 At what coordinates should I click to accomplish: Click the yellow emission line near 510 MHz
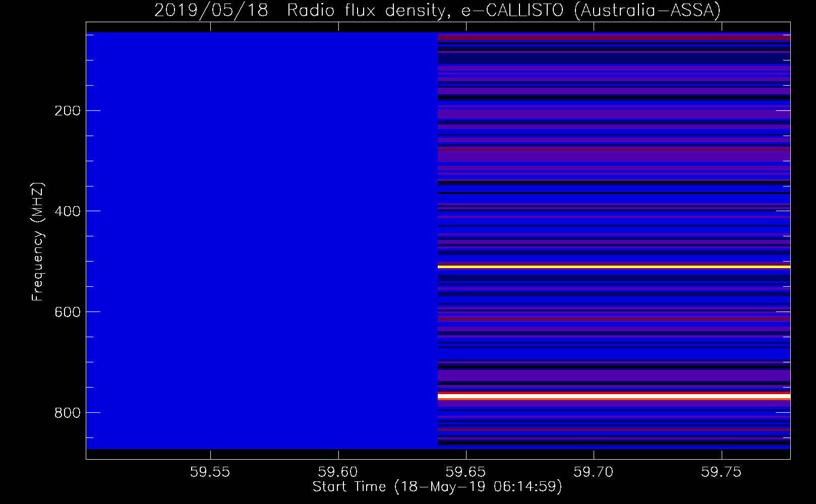[614, 267]
